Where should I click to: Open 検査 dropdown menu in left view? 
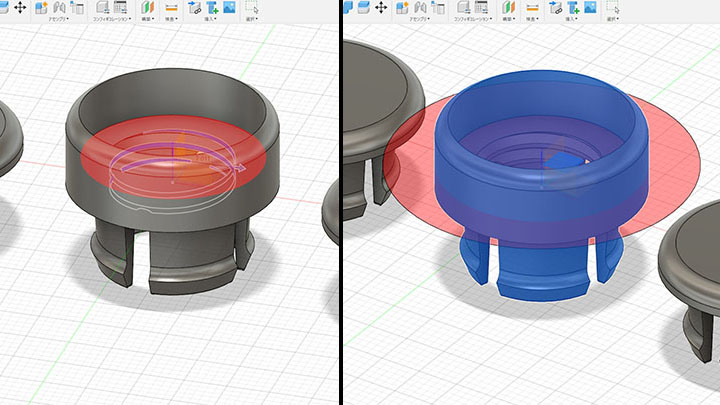pyautogui.click(x=171, y=19)
